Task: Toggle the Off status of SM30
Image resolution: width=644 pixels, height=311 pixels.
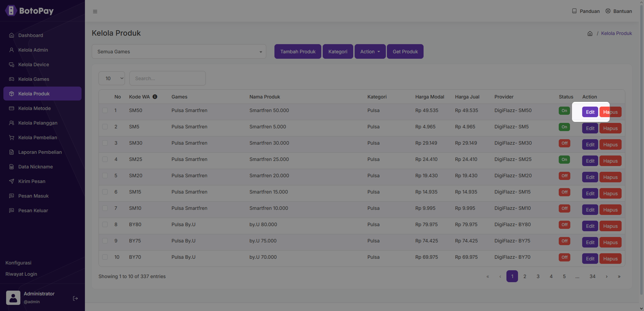Action: 564,143
